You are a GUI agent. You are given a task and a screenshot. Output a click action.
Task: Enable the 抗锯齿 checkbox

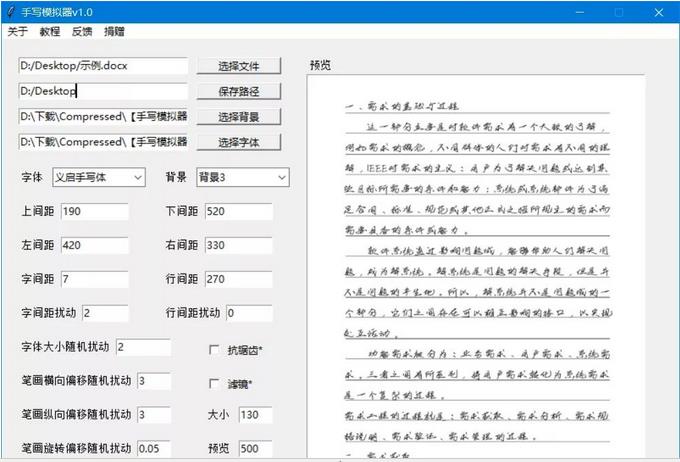(x=214, y=350)
